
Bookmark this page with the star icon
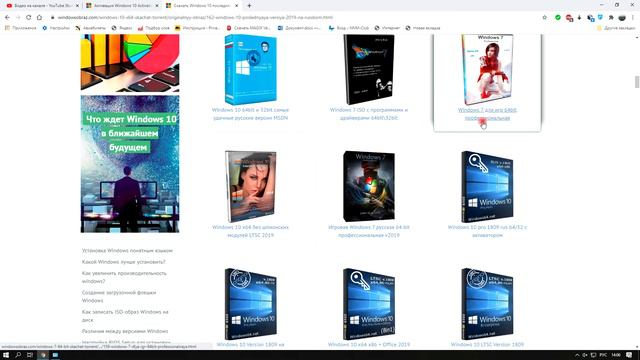544,18
